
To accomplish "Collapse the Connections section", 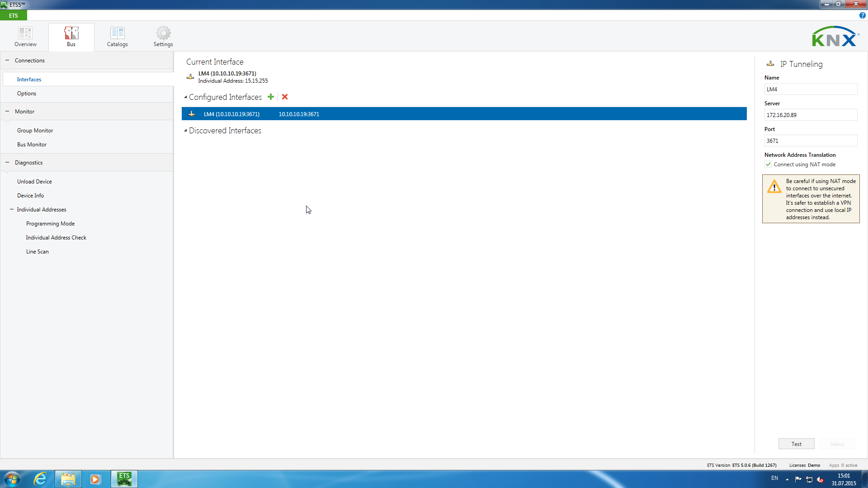I will (7, 61).
